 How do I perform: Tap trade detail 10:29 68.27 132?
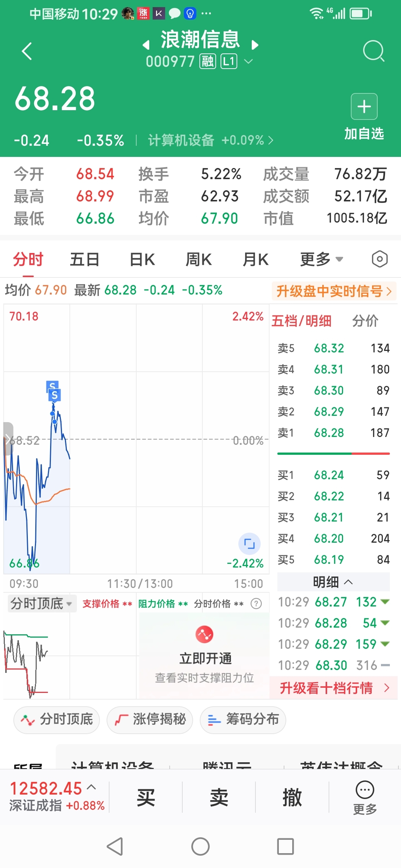[333, 602]
